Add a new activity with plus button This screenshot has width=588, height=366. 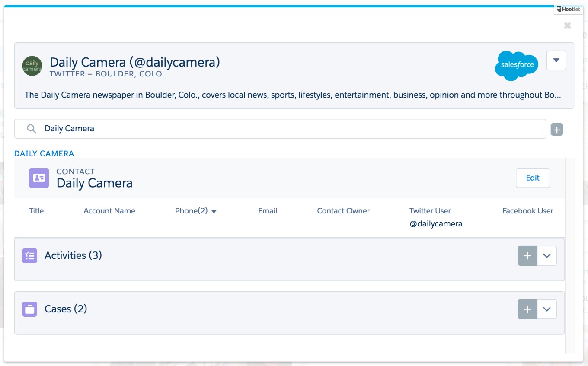tap(527, 256)
